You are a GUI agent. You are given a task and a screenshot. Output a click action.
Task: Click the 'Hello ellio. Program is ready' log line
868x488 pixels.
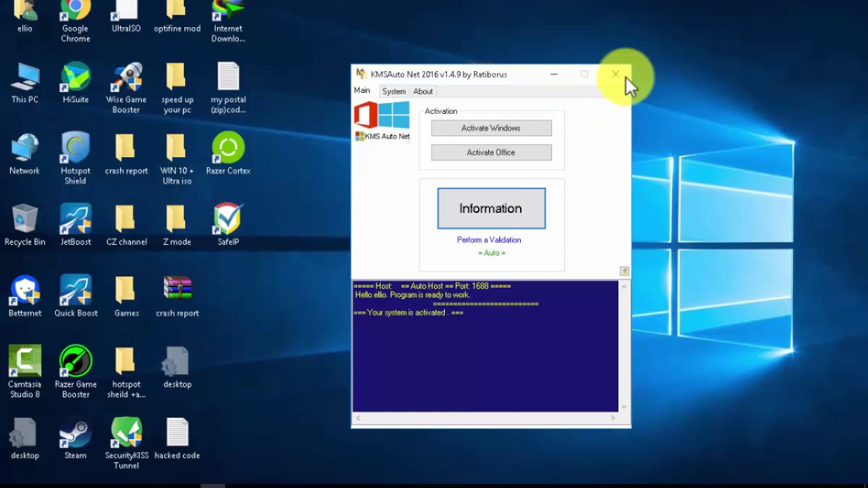pos(412,295)
